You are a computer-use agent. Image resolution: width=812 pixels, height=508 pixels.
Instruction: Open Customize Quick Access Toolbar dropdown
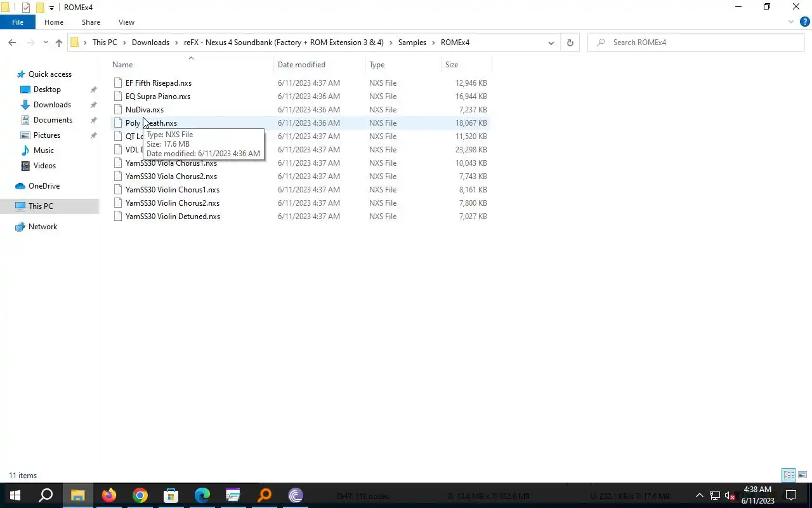(51, 8)
